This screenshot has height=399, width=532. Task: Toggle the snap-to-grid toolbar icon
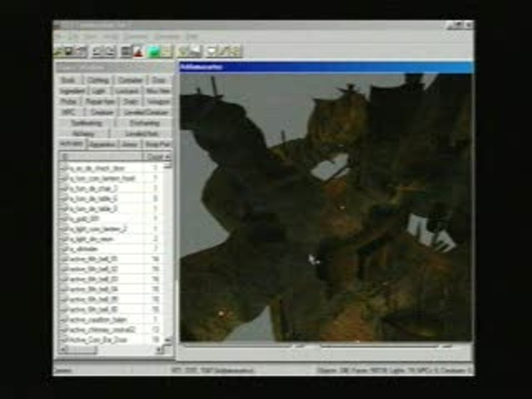pyautogui.click(x=126, y=51)
